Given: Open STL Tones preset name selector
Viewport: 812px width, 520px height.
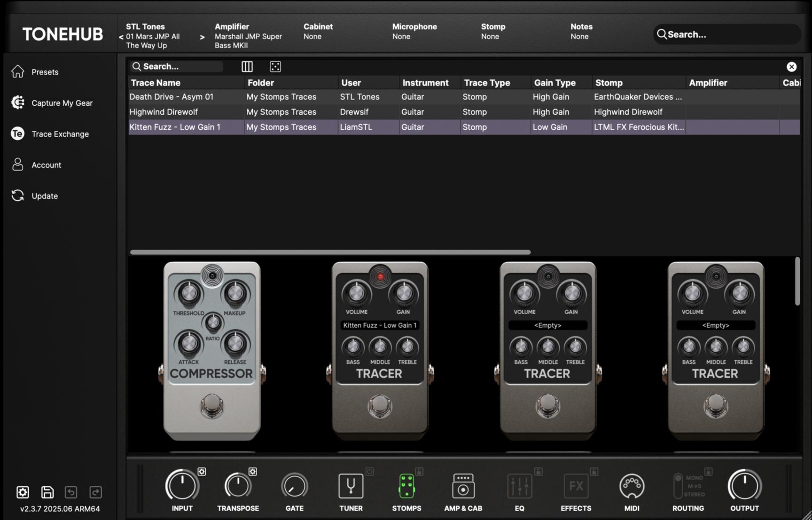Looking at the screenshot, I should [153, 36].
